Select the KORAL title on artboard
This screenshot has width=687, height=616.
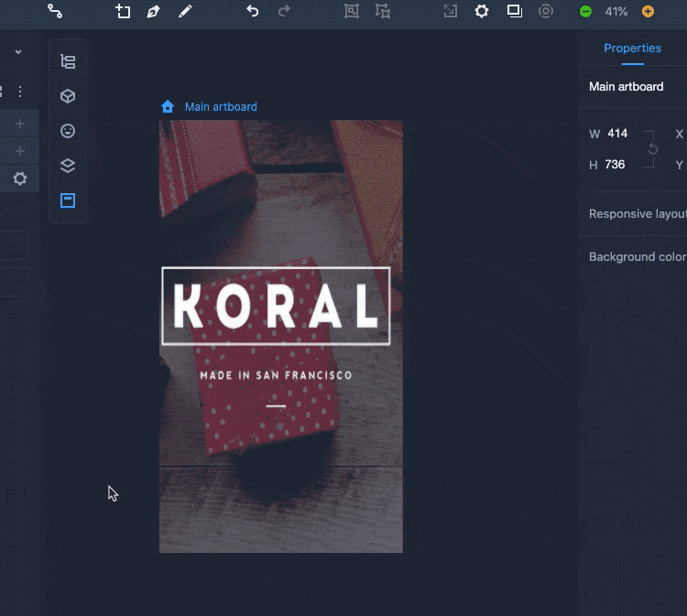pyautogui.click(x=276, y=306)
